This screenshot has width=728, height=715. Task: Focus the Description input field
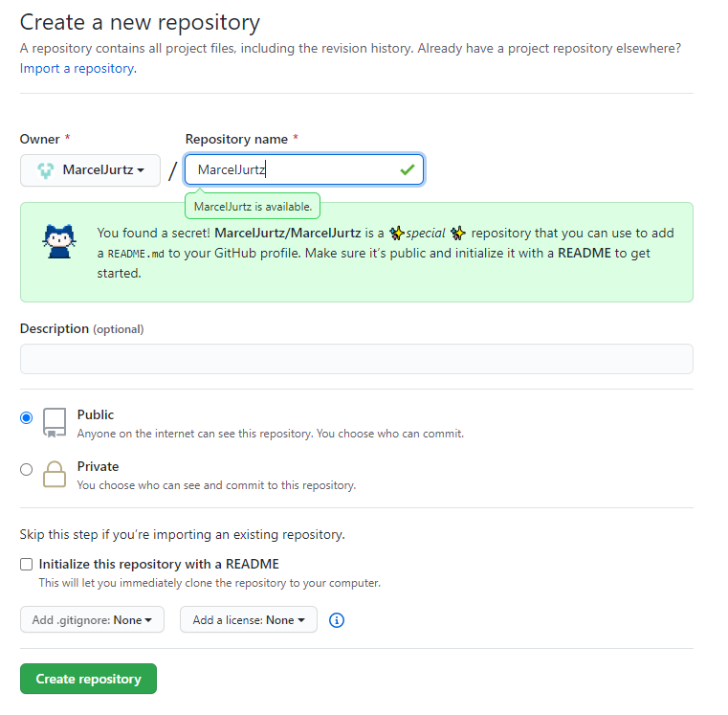tap(357, 359)
